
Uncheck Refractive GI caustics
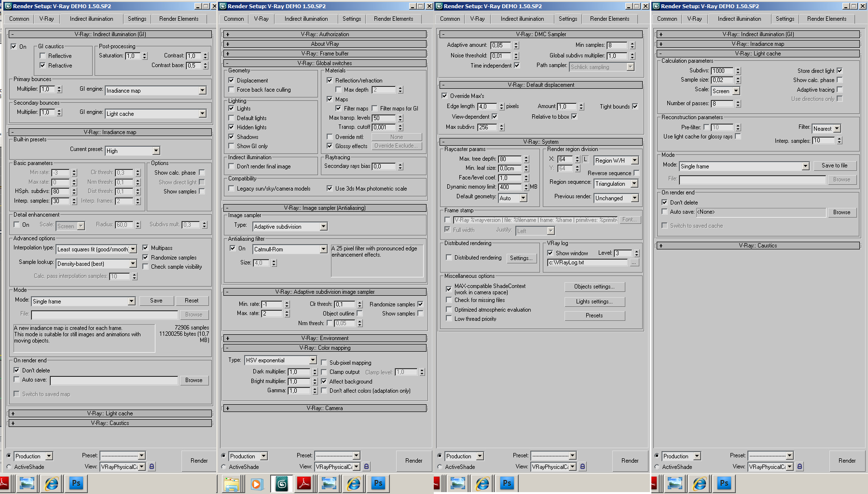coord(42,66)
